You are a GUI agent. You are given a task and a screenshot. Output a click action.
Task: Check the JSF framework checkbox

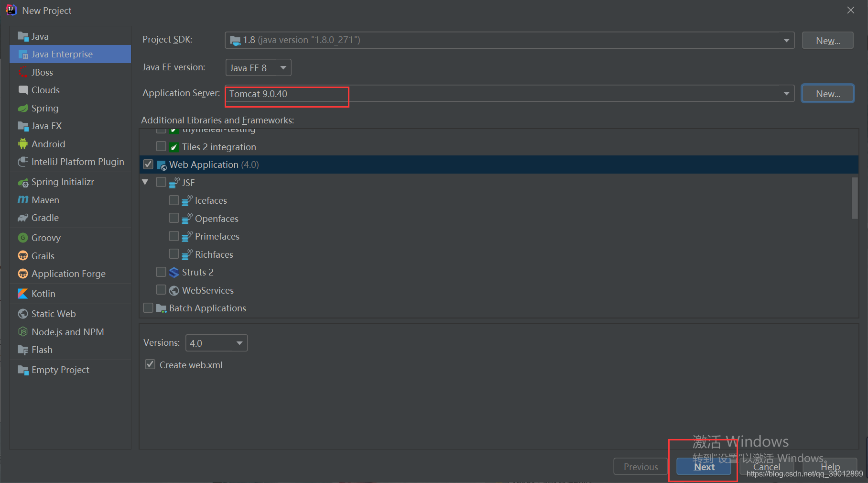click(161, 182)
